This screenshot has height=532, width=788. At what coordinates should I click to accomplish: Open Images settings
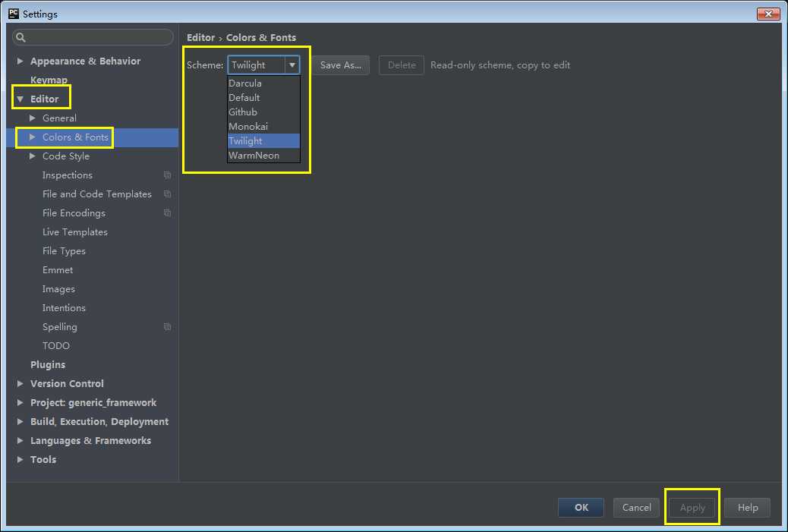click(58, 289)
